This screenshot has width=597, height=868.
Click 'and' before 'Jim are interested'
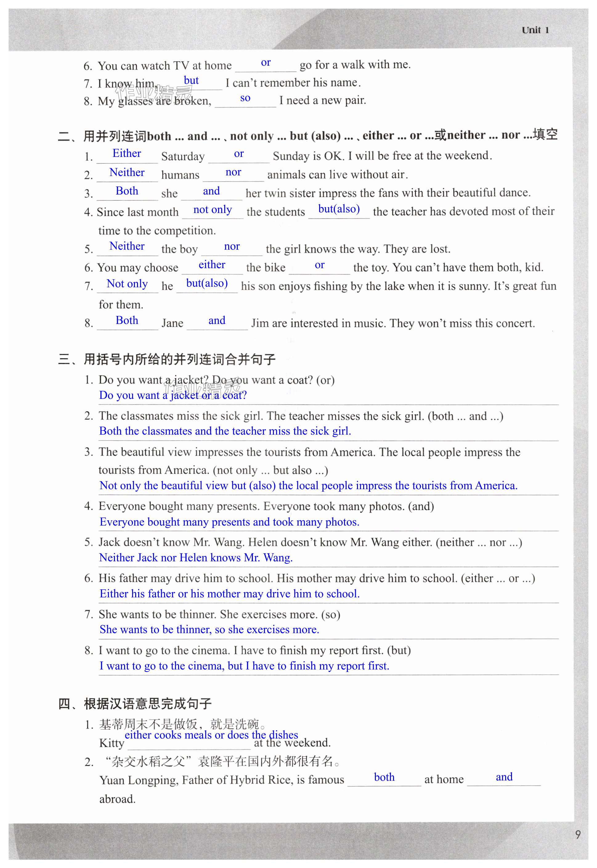click(x=217, y=320)
